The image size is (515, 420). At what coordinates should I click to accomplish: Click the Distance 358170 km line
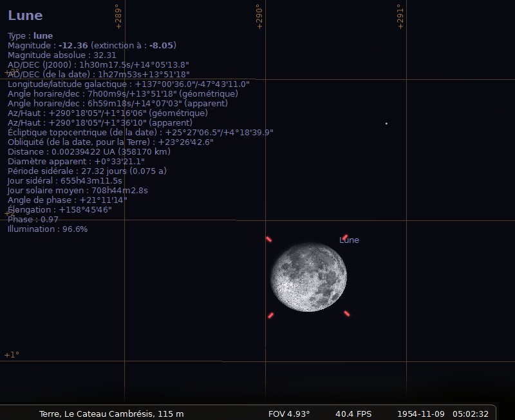(89, 151)
